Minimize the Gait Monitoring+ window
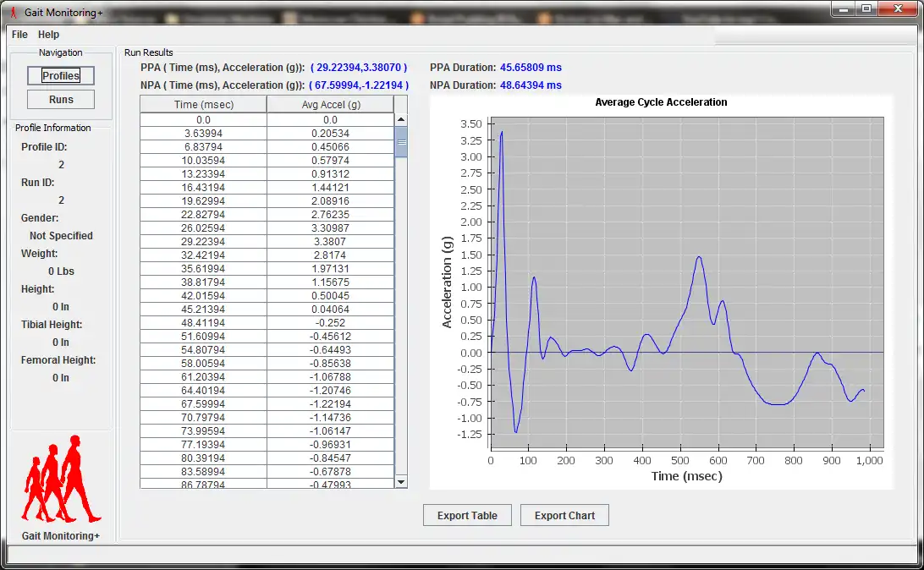 (x=844, y=8)
